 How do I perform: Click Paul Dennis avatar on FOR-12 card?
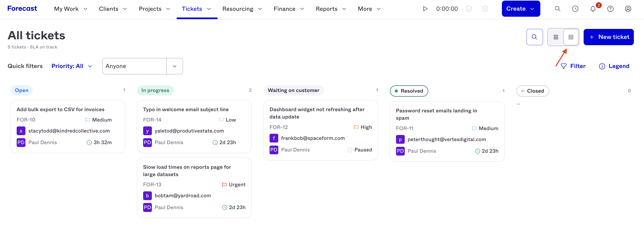point(274,150)
